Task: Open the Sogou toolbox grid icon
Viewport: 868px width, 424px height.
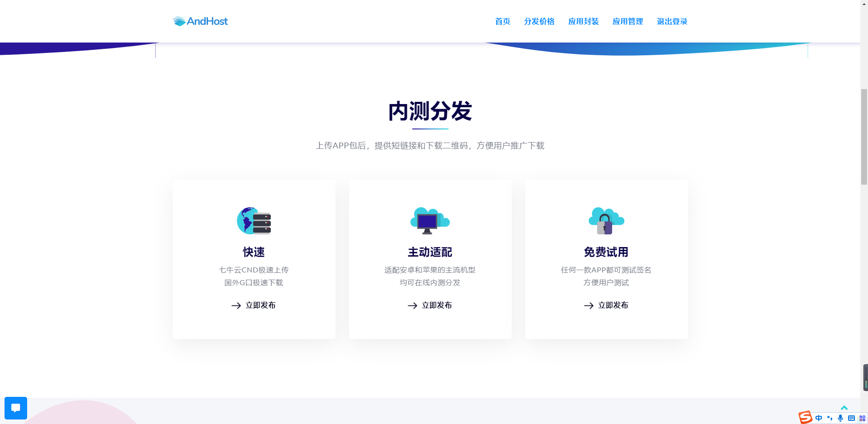Action: click(862, 418)
